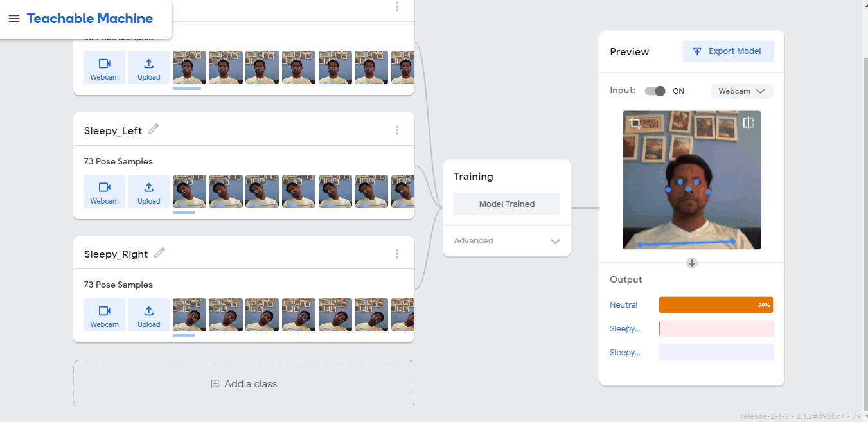Open the Webcam input source dropdown
The height and width of the screenshot is (422, 868).
click(x=742, y=91)
